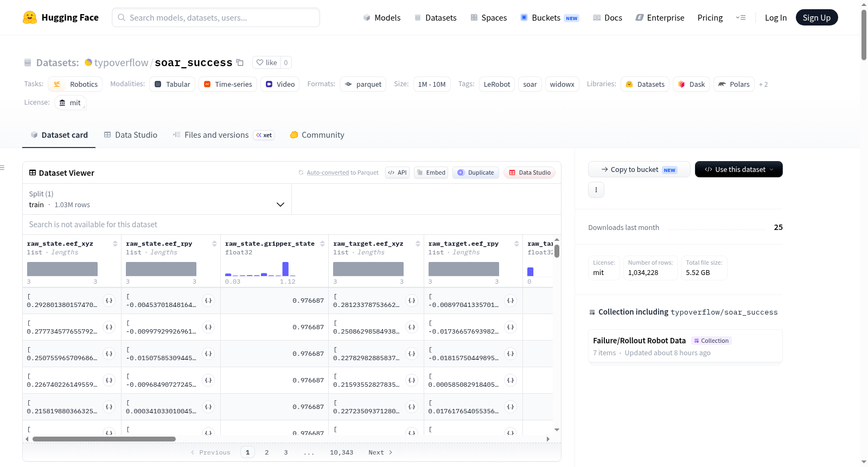
Task: Open the Use this dataset dropdown
Action: (x=738, y=169)
